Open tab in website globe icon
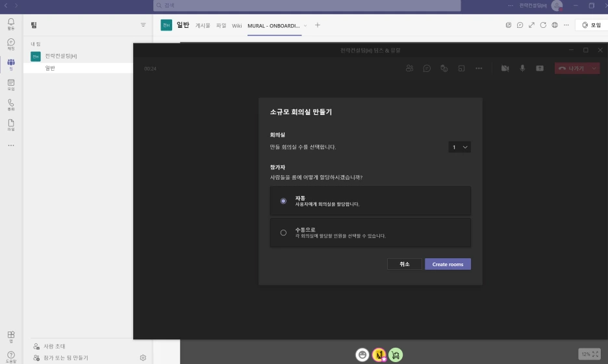 pyautogui.click(x=555, y=25)
